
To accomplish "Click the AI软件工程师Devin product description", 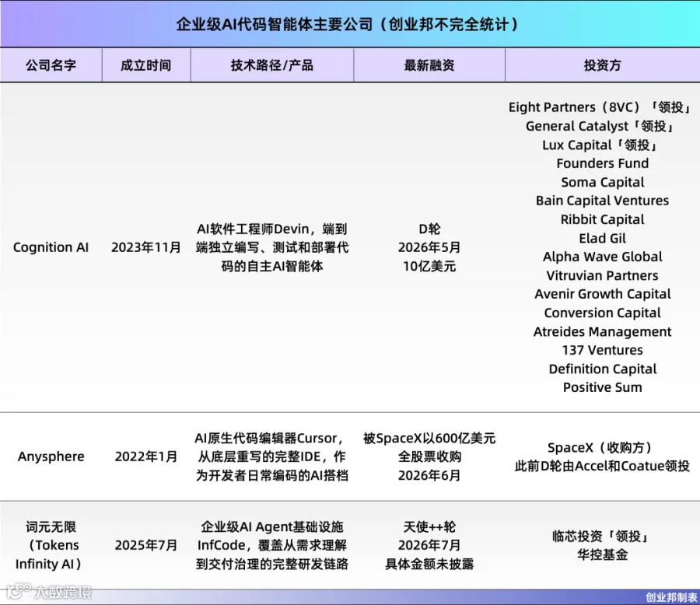I will point(272,247).
